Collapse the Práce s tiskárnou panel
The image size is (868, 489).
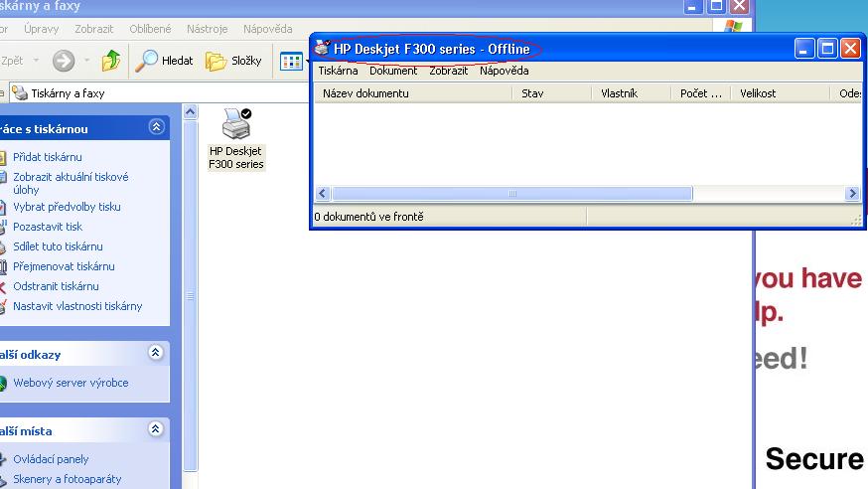tap(157, 127)
